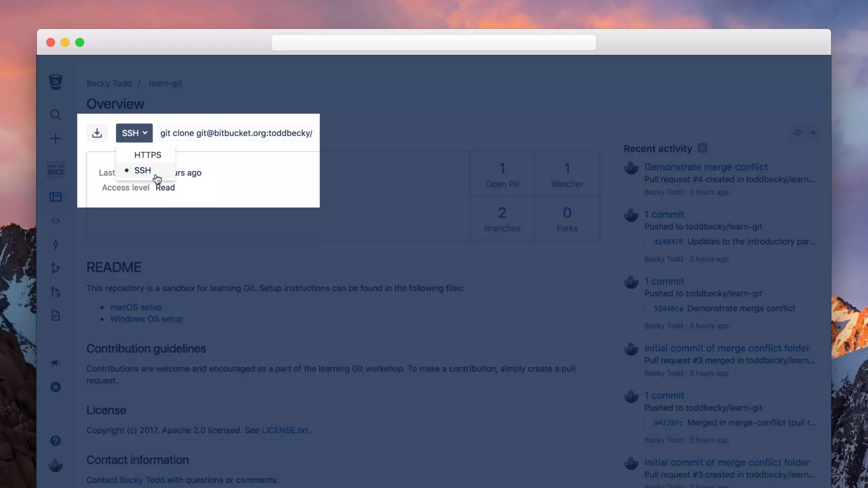The width and height of the screenshot is (868, 488).
Task: Click the learn-git breadcrumb
Action: 165,83
